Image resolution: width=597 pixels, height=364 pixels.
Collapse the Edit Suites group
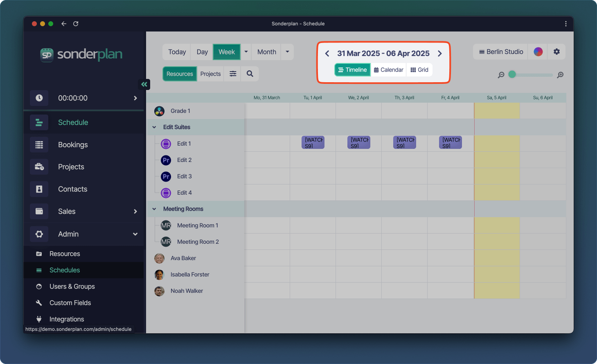point(154,127)
